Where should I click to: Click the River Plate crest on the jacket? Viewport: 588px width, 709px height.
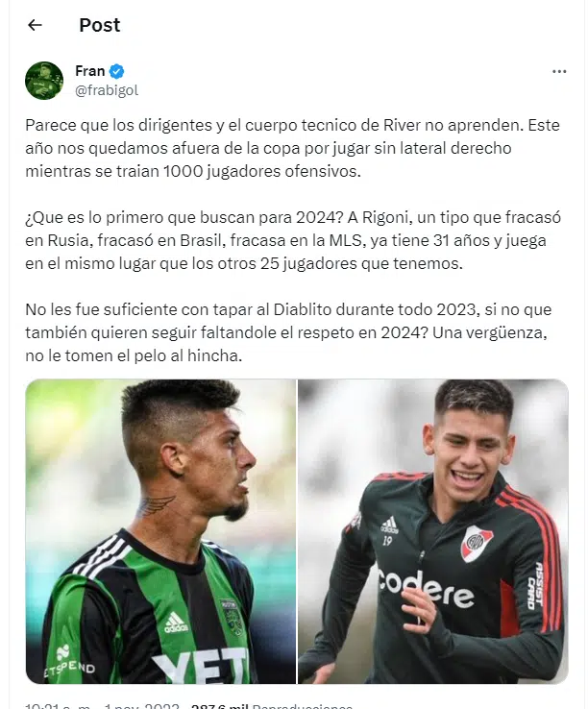point(477,543)
